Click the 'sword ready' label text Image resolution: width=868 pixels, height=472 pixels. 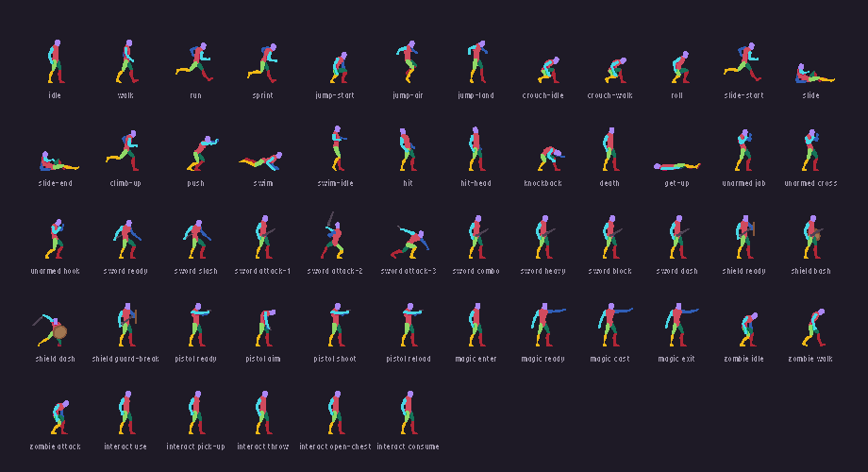click(x=125, y=272)
